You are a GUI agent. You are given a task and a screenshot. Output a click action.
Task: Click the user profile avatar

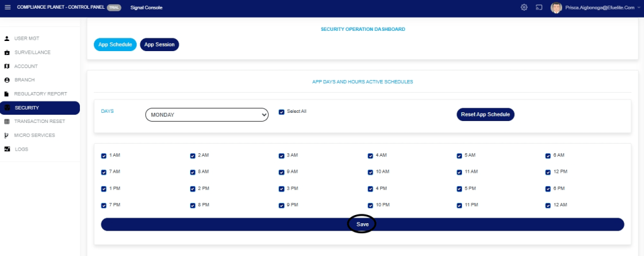[556, 7]
